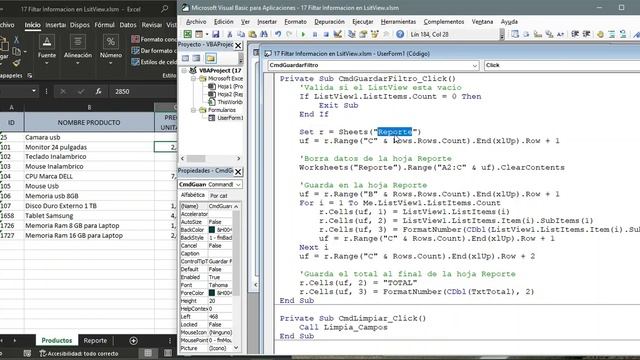Screen dimensions: 640x360
Task: Click the Cut scissors icon in VBA toolbar
Action: click(229, 34)
